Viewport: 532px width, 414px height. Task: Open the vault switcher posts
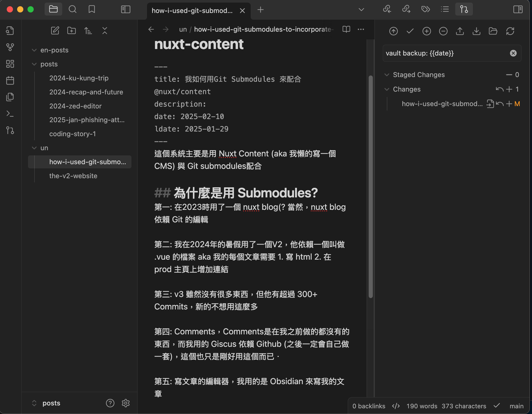tap(46, 403)
